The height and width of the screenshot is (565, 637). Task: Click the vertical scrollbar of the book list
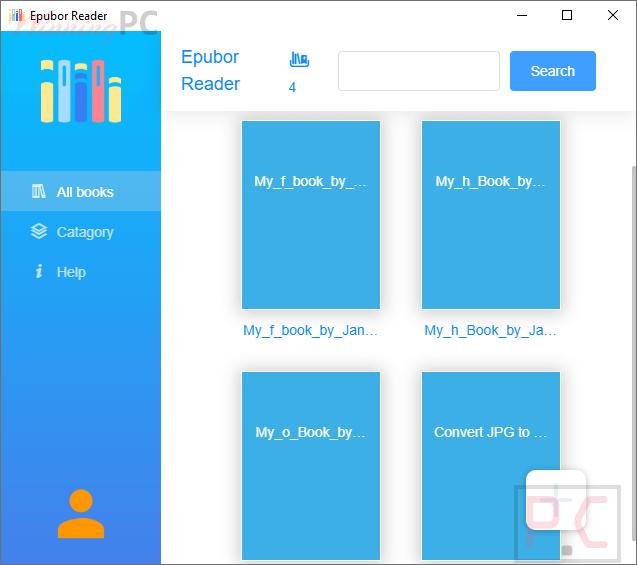point(634,353)
